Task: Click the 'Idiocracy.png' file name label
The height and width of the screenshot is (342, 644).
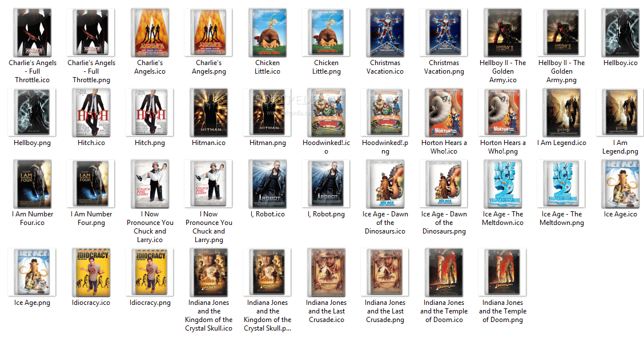Action: pos(150,303)
